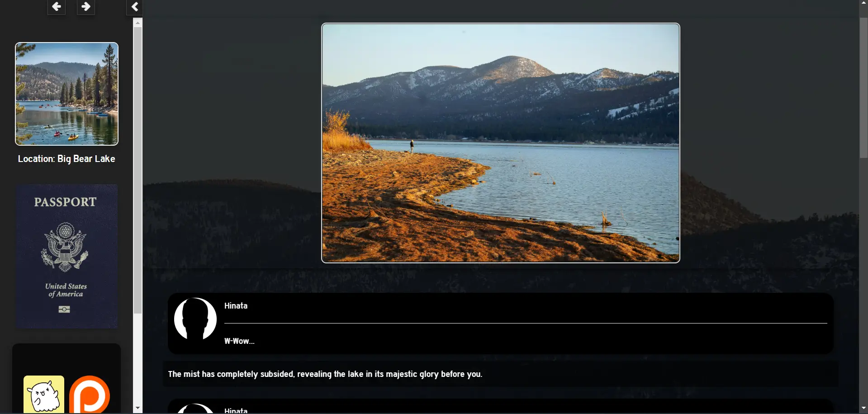Collapse the sidebar with the chevron toggle
Viewport: 868px width, 414px height.
pyautogui.click(x=134, y=7)
